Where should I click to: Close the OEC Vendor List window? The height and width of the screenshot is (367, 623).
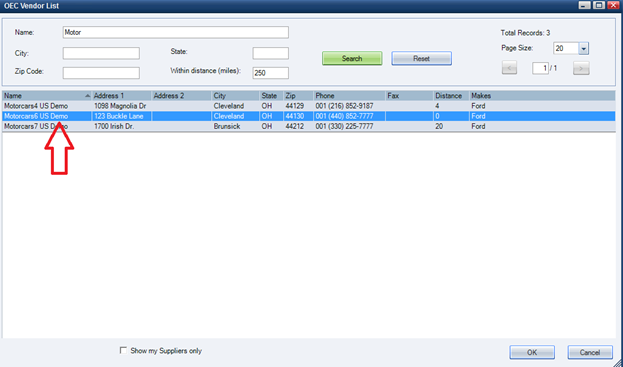click(x=613, y=5)
